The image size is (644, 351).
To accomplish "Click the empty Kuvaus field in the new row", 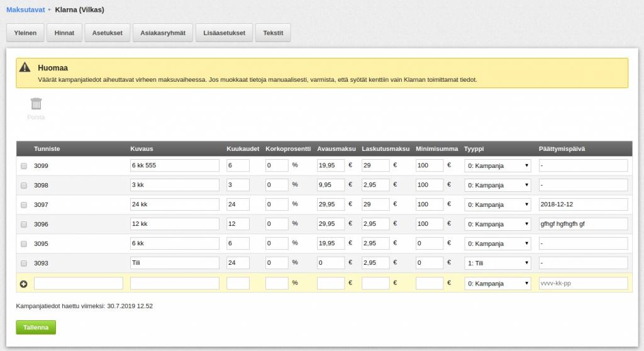I will [x=175, y=283].
